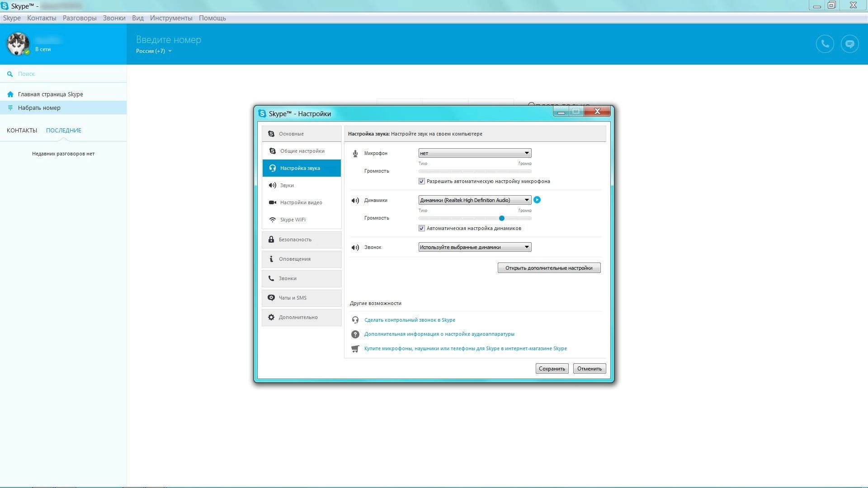This screenshot has width=868, height=488.
Task: Click the microphone icon in sound settings
Action: 355,154
